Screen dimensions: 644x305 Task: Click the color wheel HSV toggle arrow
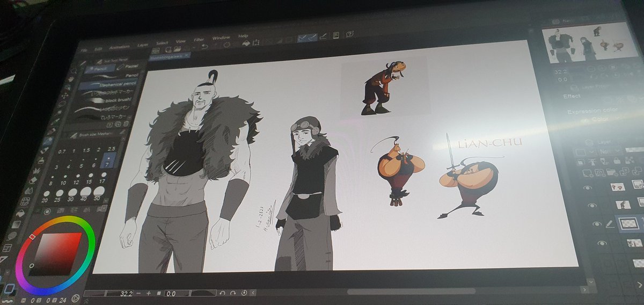tap(75, 297)
